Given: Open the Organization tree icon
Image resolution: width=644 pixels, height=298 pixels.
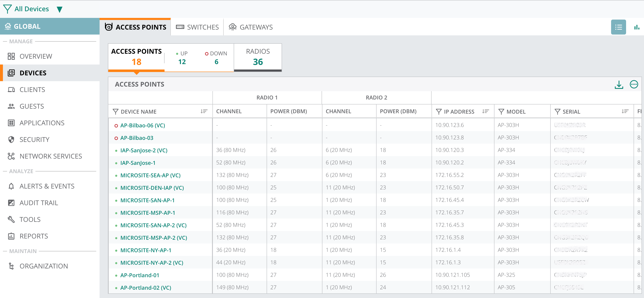Looking at the screenshot, I should click(11, 266).
